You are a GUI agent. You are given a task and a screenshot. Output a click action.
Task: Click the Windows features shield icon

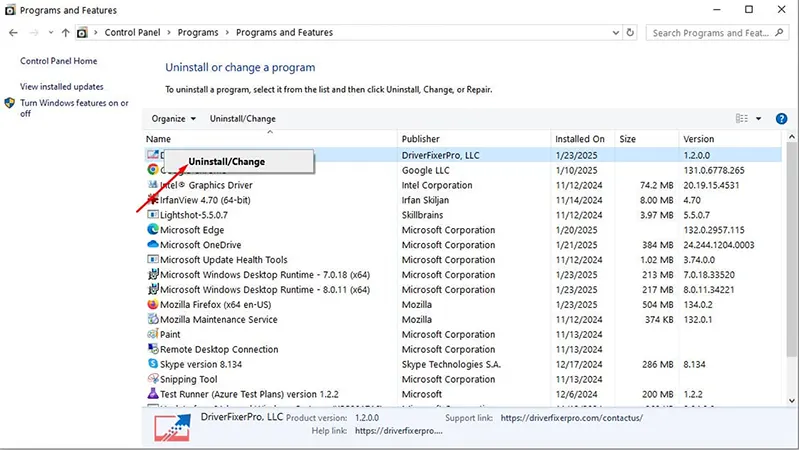[10, 103]
